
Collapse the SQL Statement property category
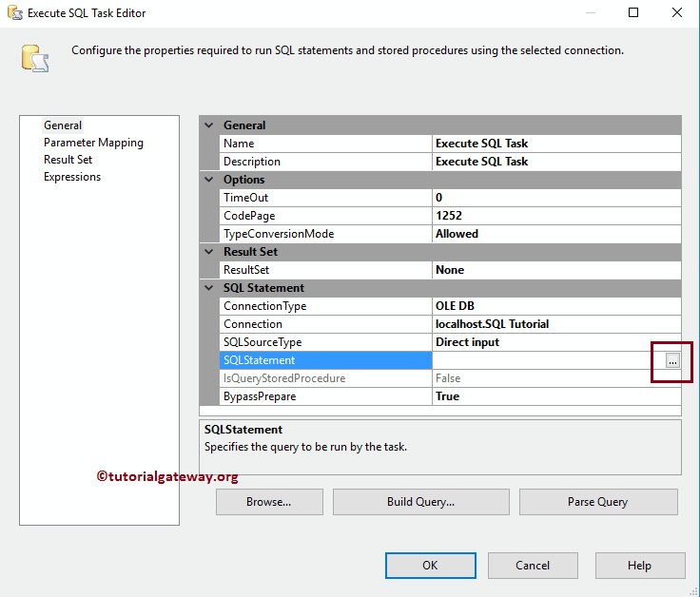pos(209,288)
